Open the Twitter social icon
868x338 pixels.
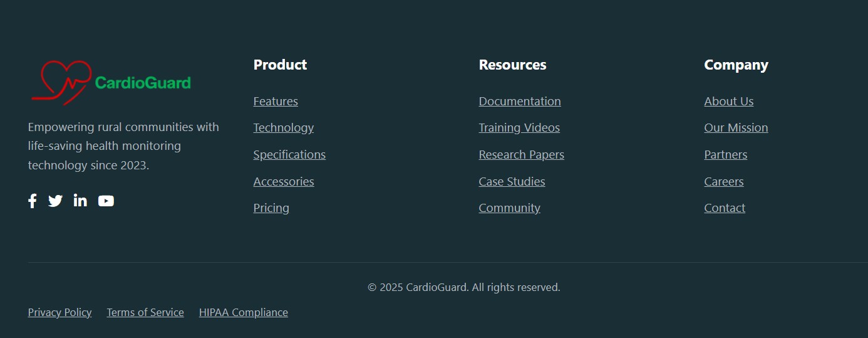[x=56, y=201]
